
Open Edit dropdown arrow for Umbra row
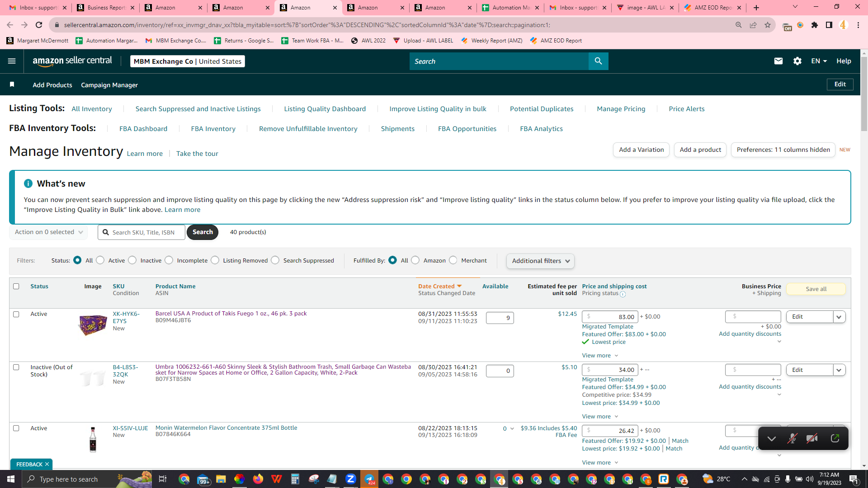[839, 370]
